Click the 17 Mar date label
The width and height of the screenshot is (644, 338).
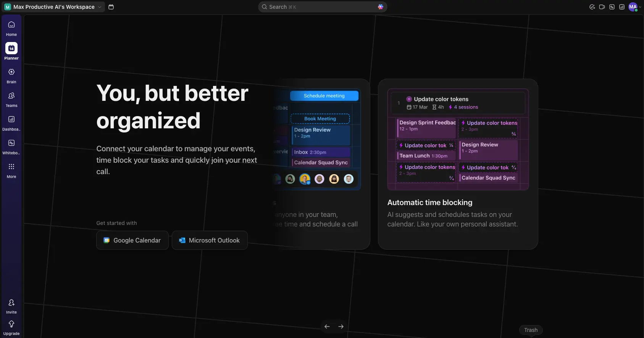point(417,107)
